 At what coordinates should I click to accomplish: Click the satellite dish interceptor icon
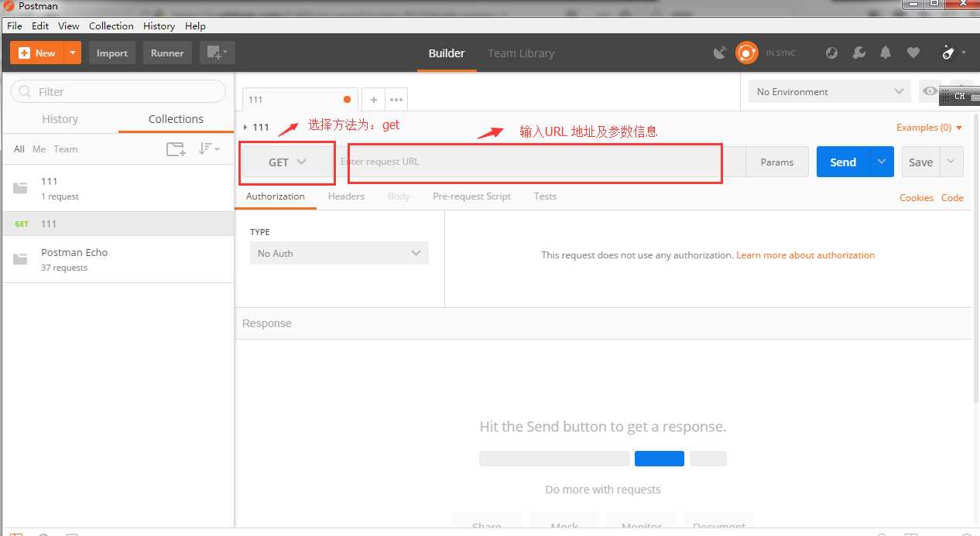click(720, 53)
